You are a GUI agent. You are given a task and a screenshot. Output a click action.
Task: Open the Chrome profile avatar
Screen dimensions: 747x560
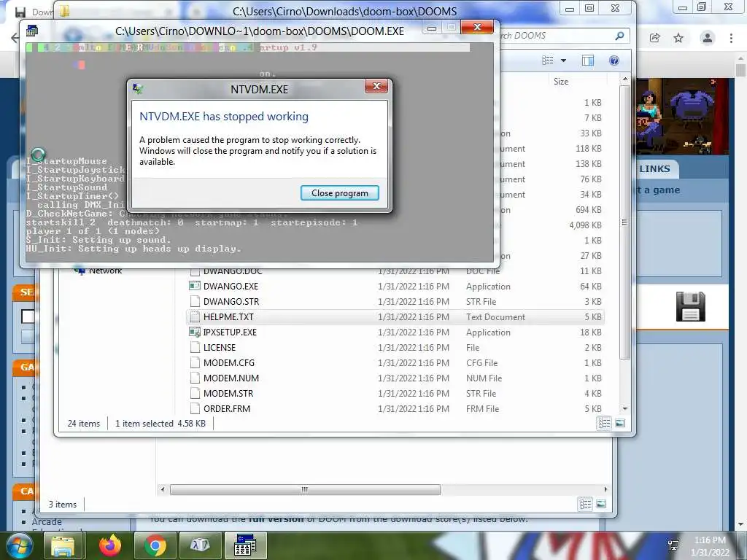click(x=708, y=38)
